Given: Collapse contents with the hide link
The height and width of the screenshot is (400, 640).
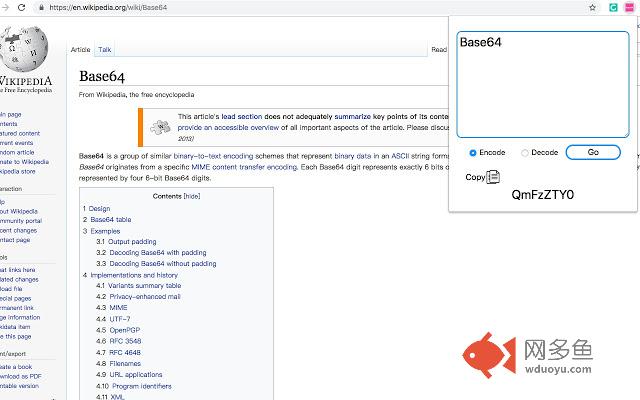Looking at the screenshot, I should [190, 197].
